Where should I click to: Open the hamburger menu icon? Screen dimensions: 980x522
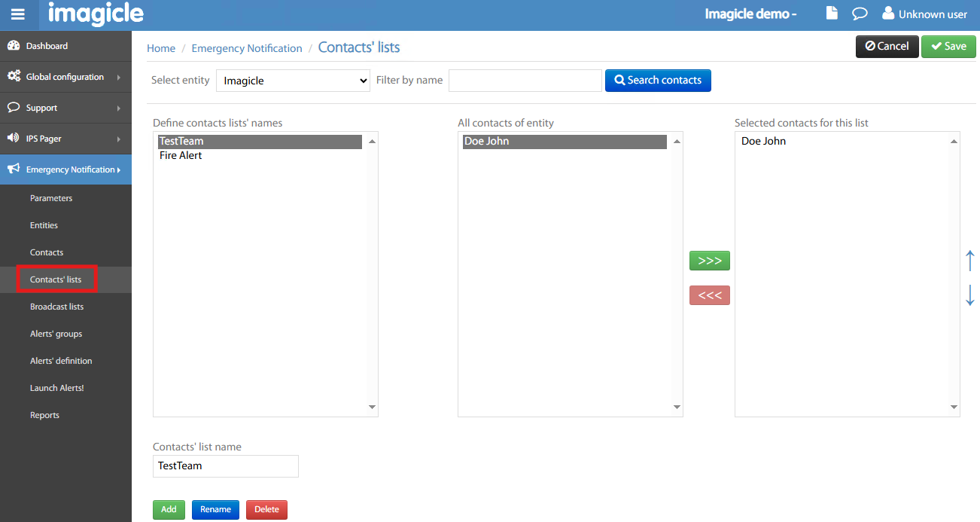point(18,14)
